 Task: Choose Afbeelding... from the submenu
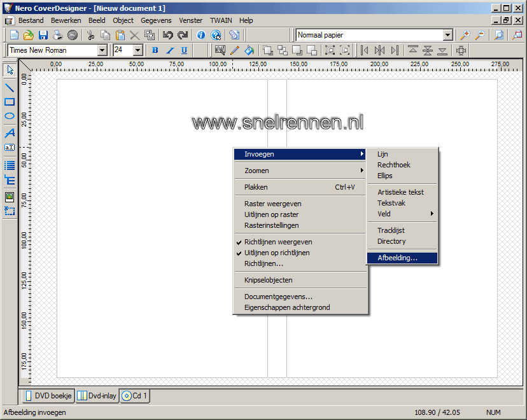click(x=402, y=258)
